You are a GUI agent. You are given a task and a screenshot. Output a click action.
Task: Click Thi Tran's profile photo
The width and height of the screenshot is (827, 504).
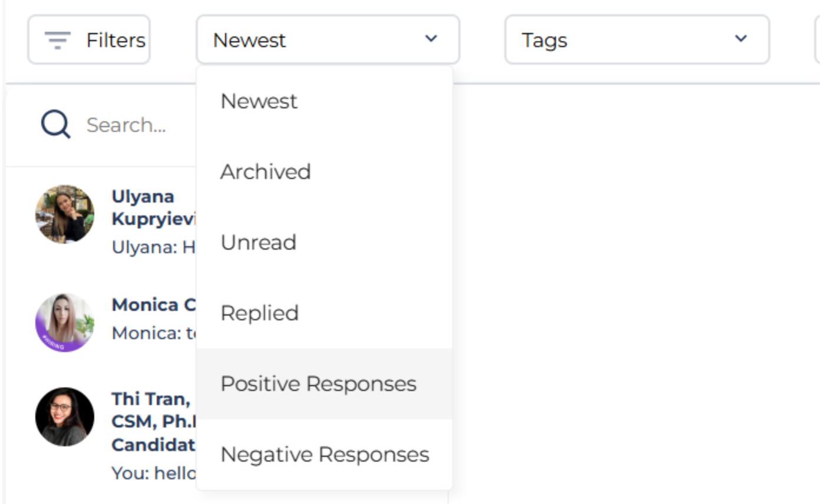coord(65,416)
